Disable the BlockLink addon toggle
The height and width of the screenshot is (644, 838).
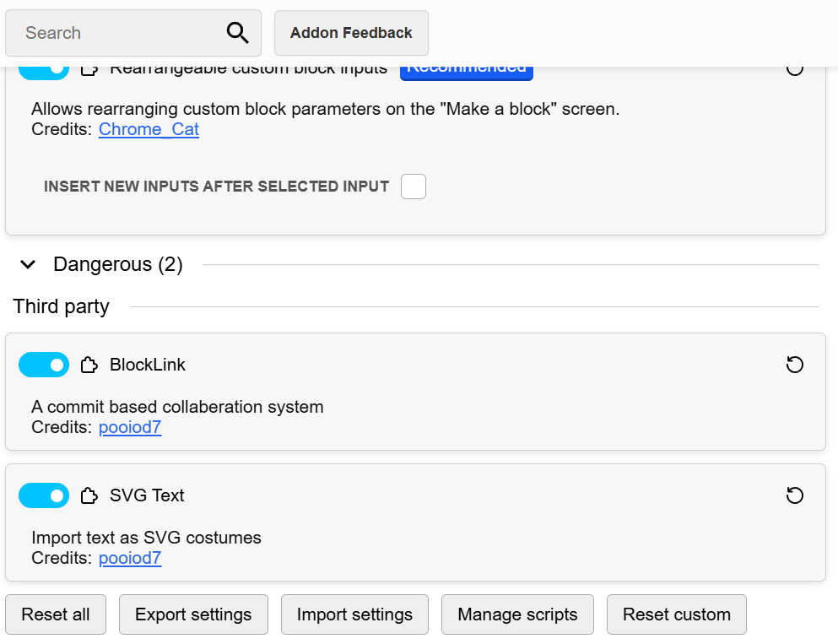click(44, 365)
